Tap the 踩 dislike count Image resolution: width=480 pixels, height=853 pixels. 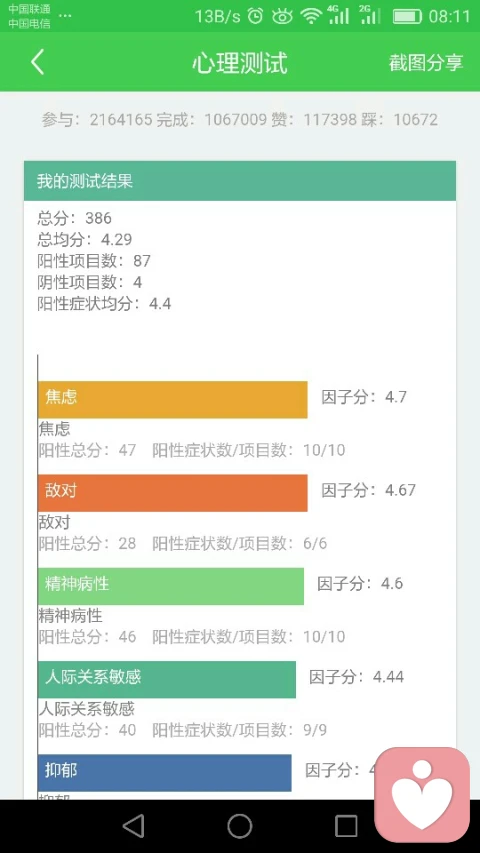399,120
